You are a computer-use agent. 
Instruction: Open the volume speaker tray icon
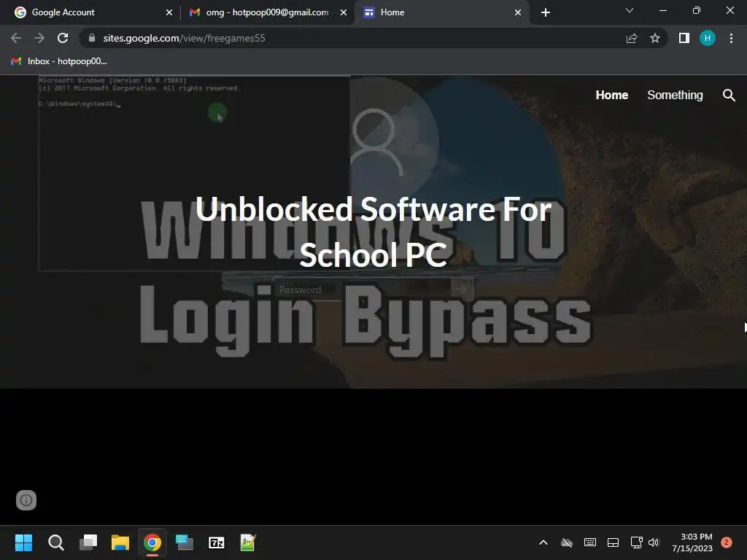pyautogui.click(x=654, y=542)
